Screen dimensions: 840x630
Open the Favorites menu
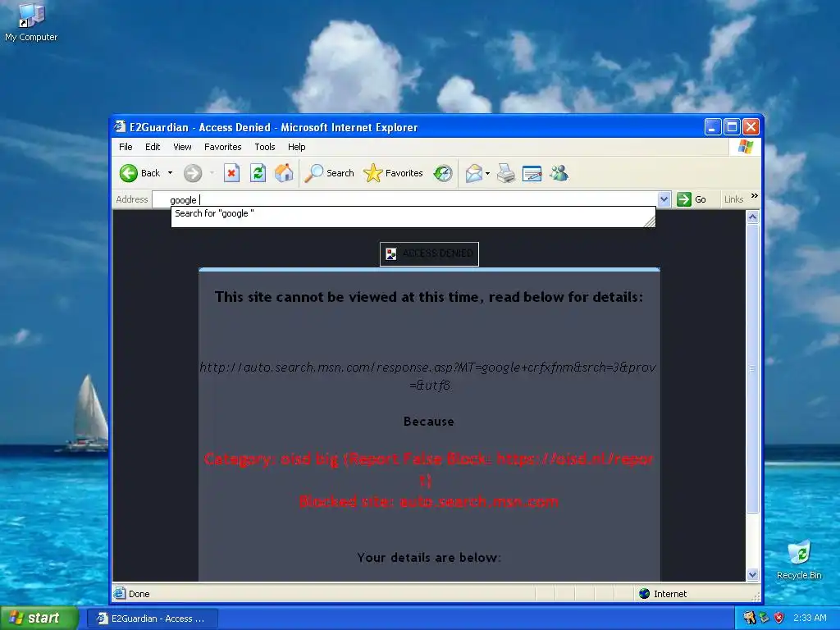pyautogui.click(x=223, y=147)
